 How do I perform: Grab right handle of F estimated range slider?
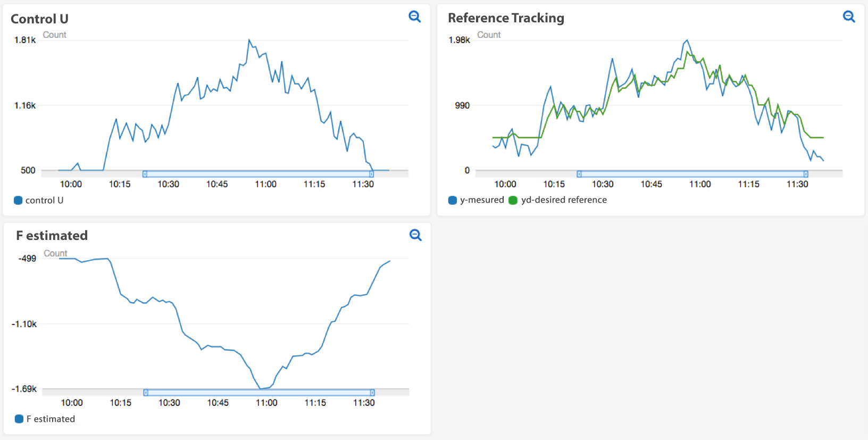tap(372, 393)
